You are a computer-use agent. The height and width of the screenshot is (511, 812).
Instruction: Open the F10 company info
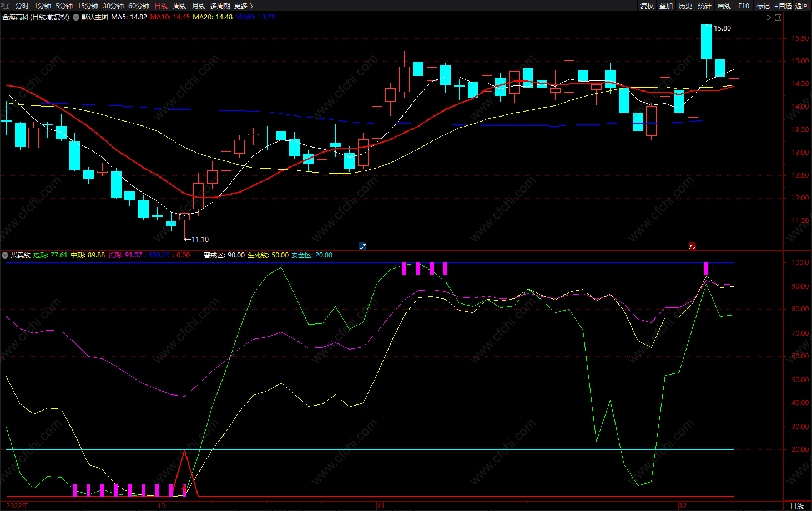click(x=744, y=6)
